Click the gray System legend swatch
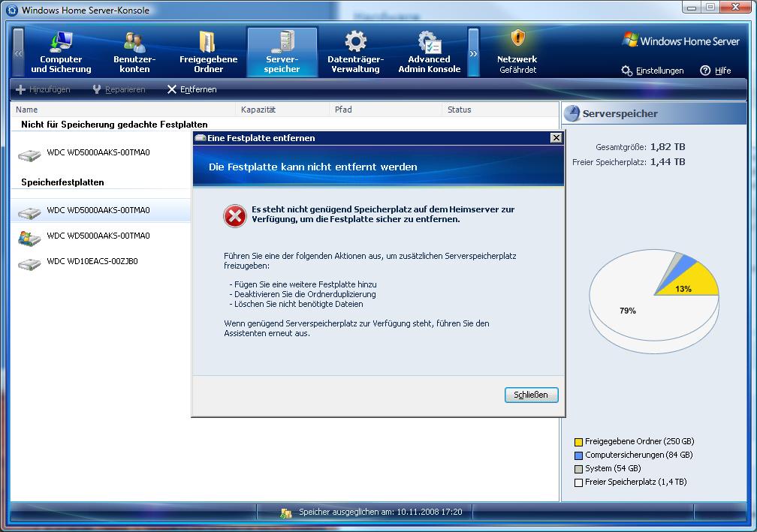The image size is (757, 532). [x=578, y=469]
